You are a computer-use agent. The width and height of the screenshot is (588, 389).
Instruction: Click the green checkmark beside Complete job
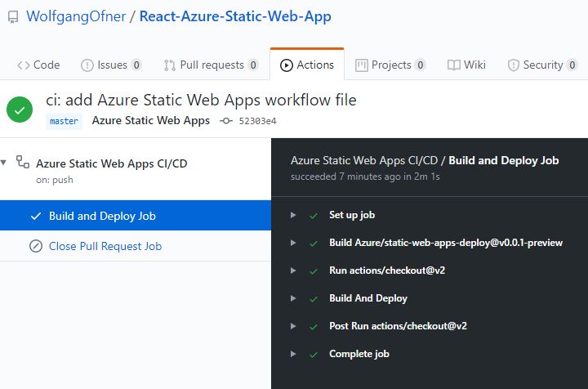[x=314, y=354]
